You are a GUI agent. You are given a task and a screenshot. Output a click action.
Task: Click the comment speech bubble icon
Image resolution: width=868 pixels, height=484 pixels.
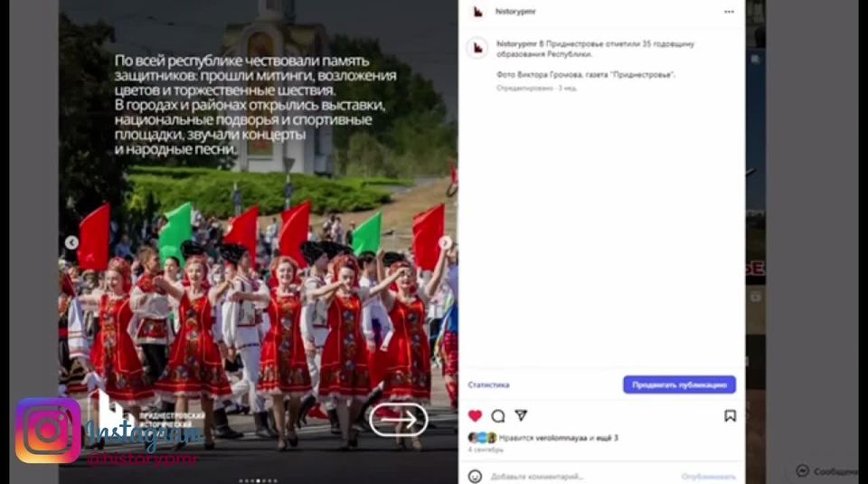pos(498,416)
